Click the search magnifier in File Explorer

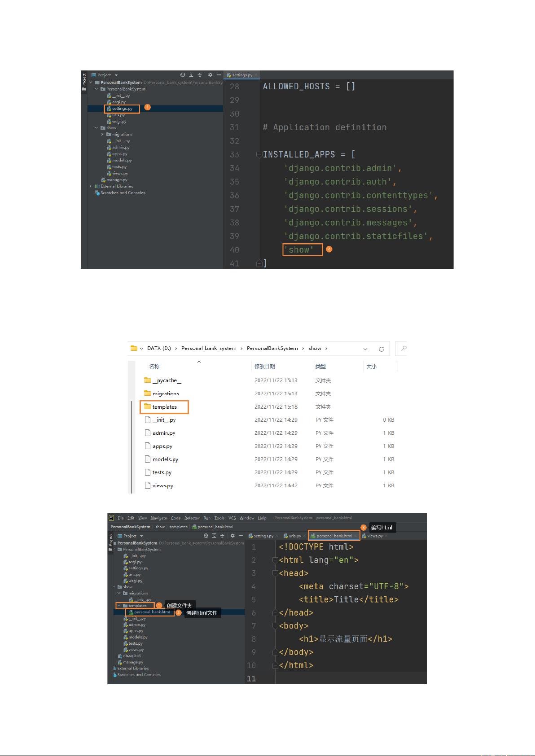403,348
